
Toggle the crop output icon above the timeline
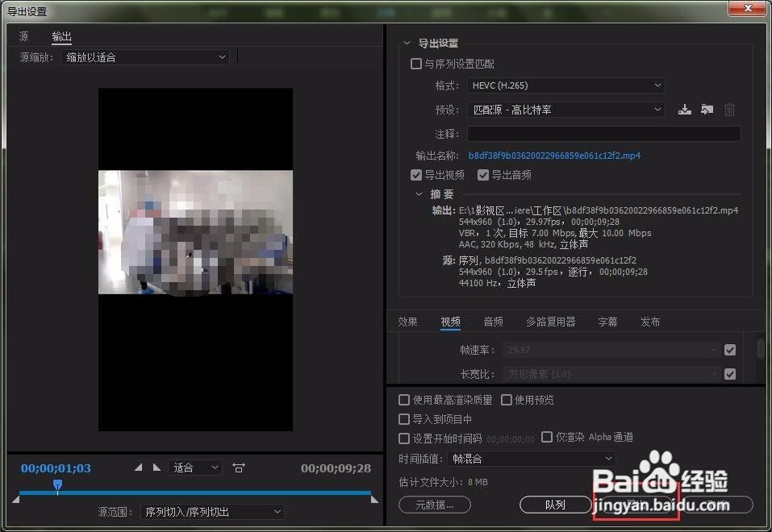239,466
